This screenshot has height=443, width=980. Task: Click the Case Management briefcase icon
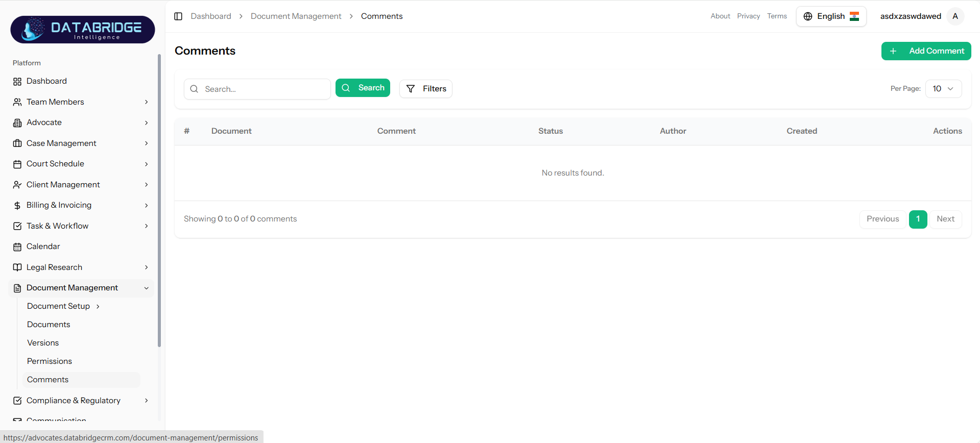coord(17,143)
